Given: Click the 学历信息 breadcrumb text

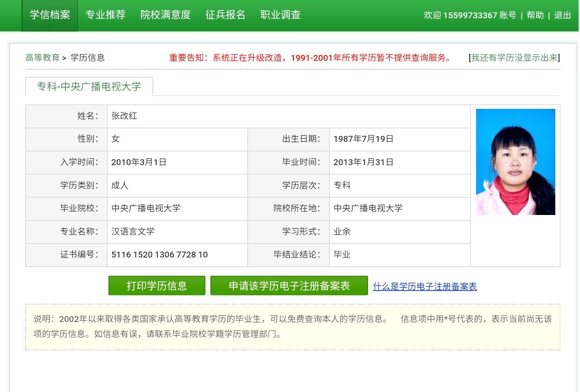Looking at the screenshot, I should point(87,58).
